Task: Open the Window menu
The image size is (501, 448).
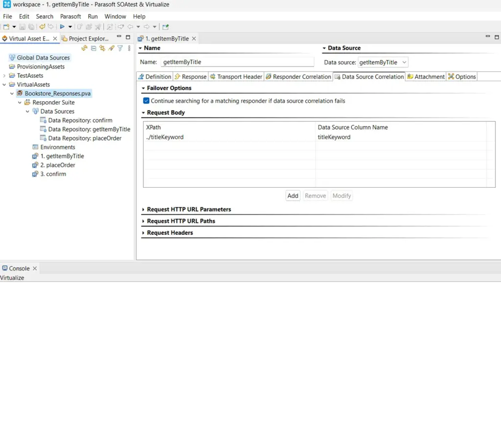Action: point(115,16)
